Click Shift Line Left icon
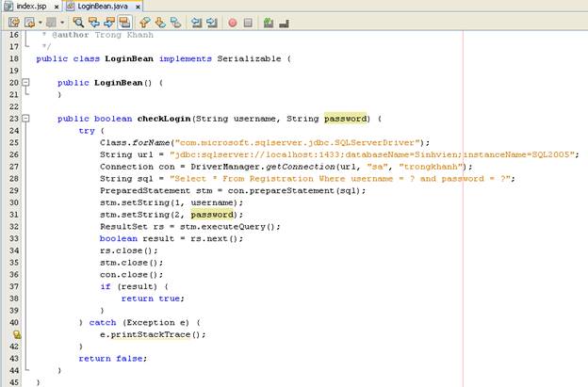Viewport: 588px width, 387px height. (196, 23)
